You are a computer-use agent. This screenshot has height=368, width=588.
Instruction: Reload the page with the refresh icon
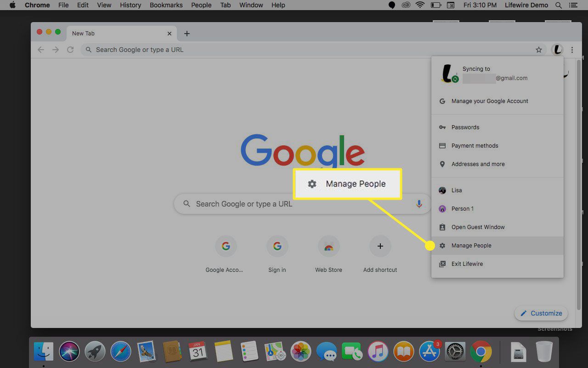(x=70, y=50)
